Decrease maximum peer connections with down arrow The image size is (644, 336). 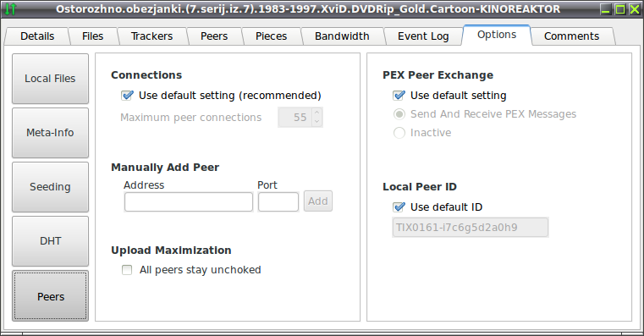point(316,122)
